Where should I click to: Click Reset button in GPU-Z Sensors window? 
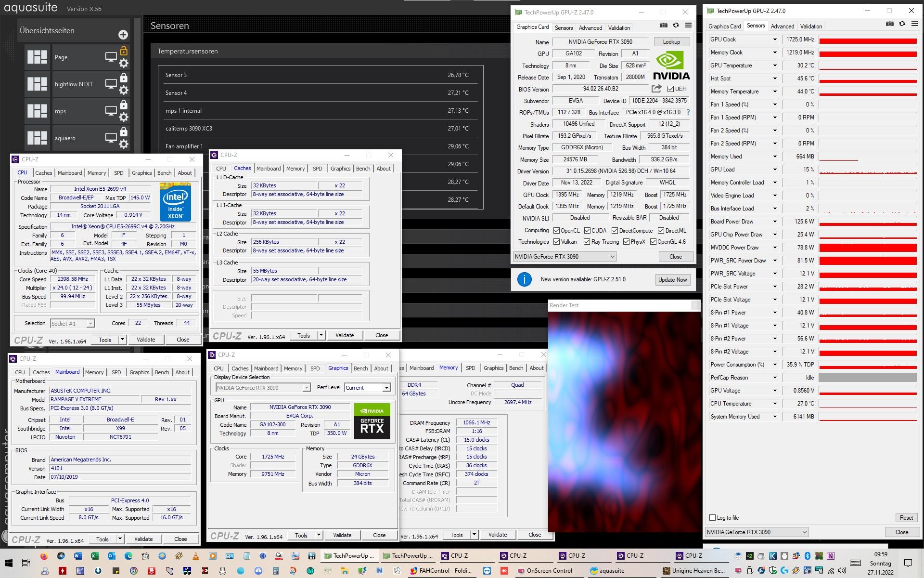pos(906,518)
